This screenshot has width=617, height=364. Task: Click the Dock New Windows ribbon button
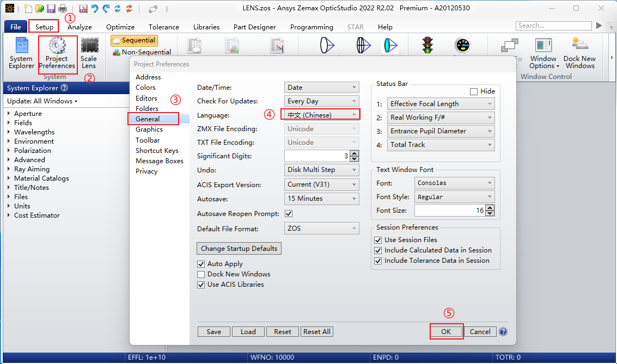pos(580,53)
